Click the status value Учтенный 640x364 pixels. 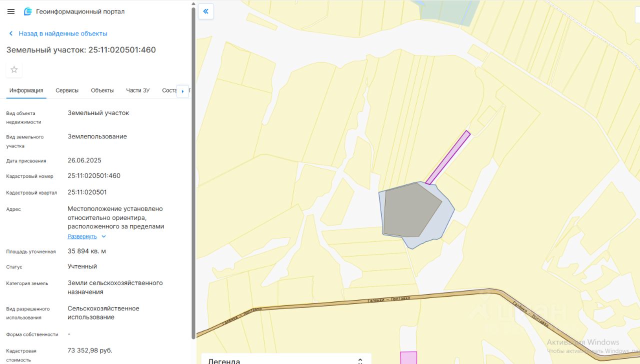82,267
